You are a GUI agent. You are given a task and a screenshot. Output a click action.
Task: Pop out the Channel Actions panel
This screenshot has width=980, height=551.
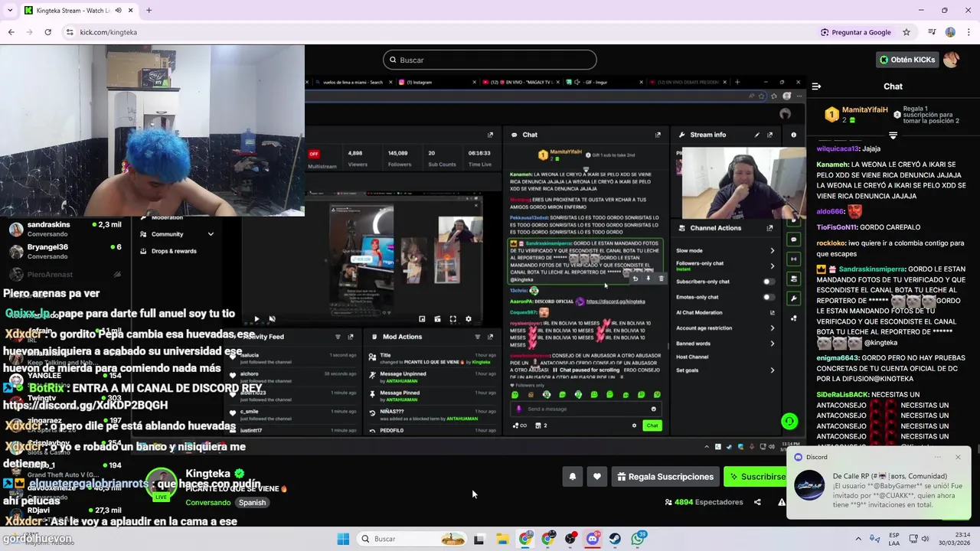pos(769,228)
